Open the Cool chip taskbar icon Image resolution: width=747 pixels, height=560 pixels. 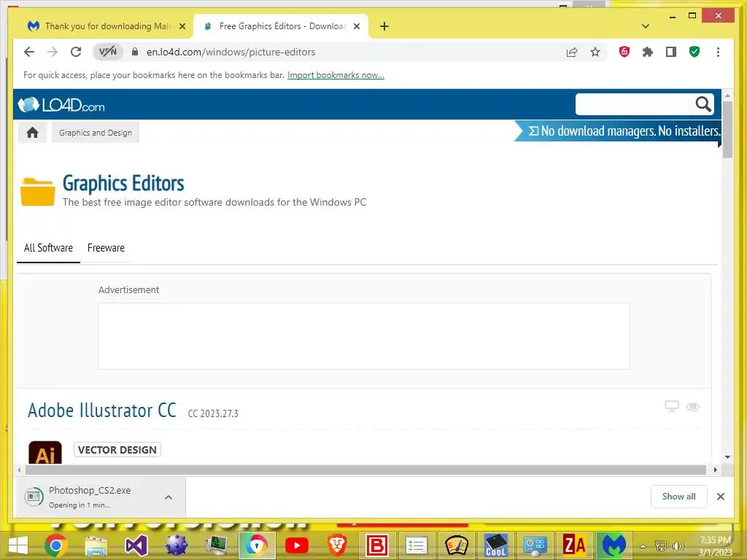click(x=495, y=545)
